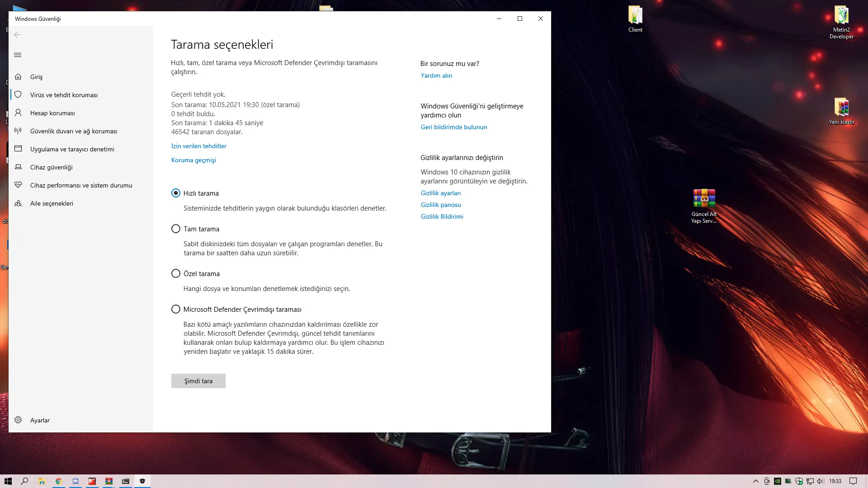Open Gizlilik Bildirimi link

pos(442,216)
